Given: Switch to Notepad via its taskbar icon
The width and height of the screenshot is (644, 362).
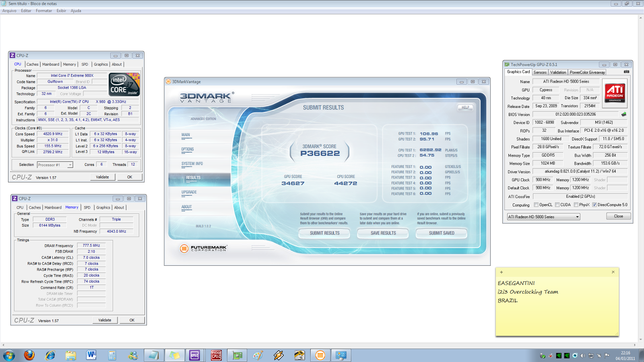Looking at the screenshot, I should [154, 355].
